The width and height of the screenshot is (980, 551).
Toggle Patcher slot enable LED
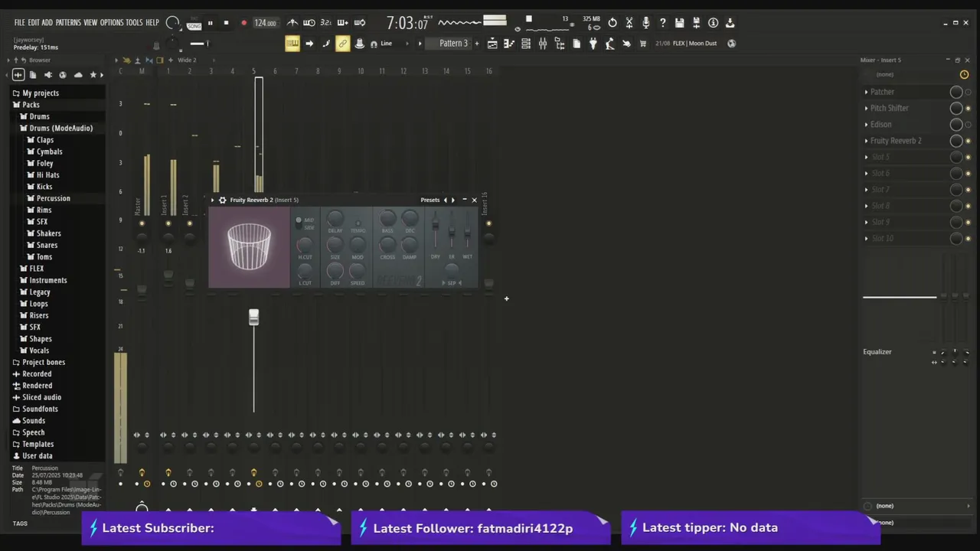coord(968,92)
